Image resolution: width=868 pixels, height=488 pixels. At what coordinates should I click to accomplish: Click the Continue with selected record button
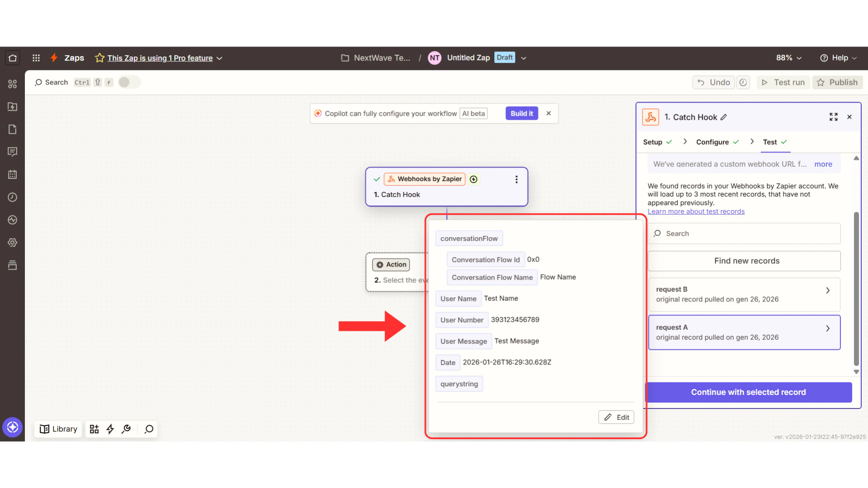tap(748, 392)
